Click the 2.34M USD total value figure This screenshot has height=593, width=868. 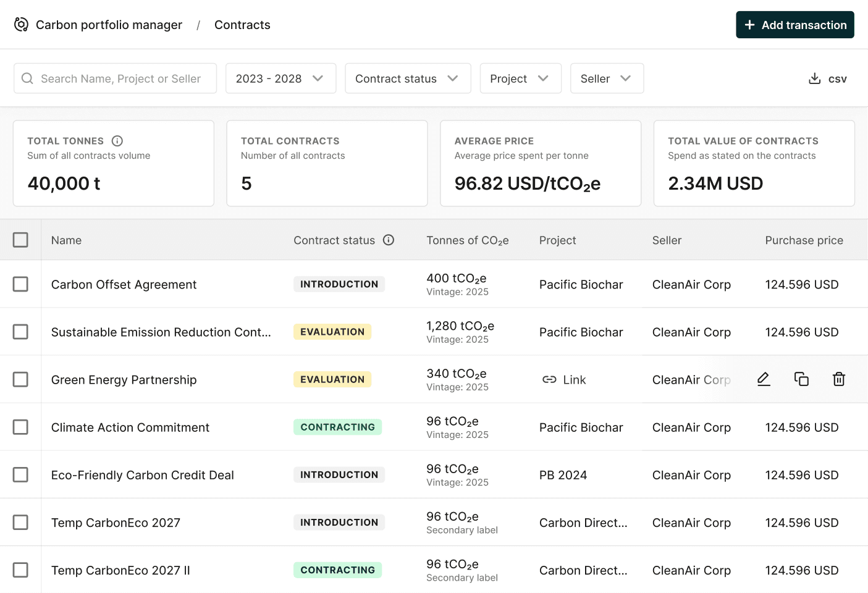715,183
